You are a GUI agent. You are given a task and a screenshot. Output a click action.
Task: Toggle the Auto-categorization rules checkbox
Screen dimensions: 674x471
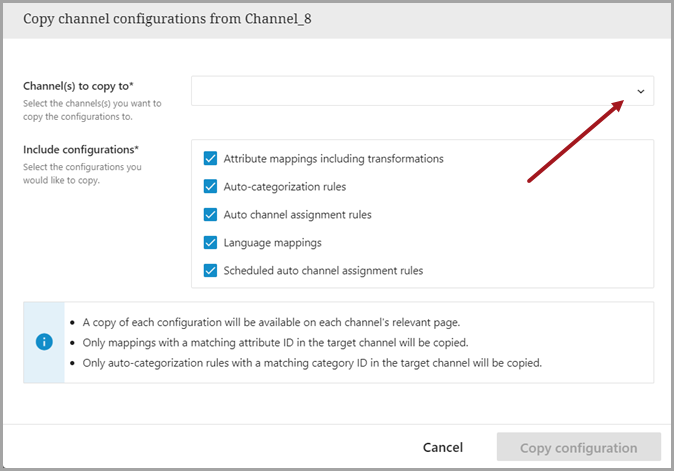210,186
